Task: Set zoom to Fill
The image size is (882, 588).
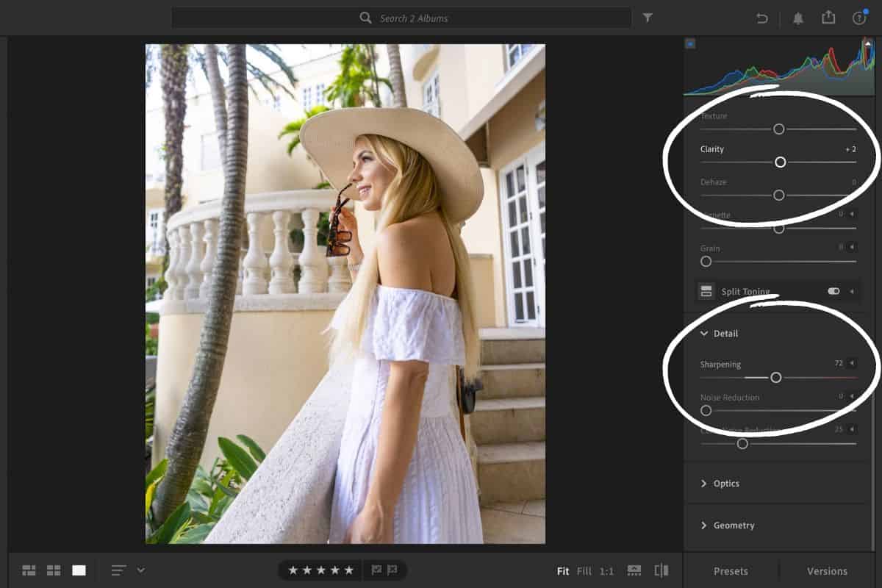Action: (x=584, y=571)
